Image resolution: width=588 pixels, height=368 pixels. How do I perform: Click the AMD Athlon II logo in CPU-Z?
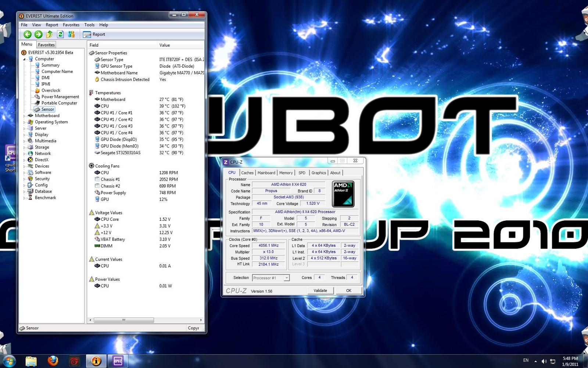343,194
